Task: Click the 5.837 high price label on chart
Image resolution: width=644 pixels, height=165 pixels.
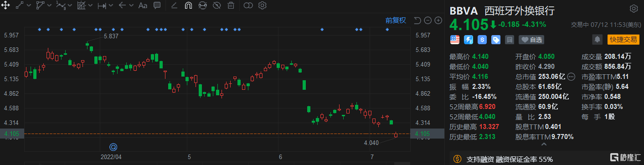Action: [111, 36]
